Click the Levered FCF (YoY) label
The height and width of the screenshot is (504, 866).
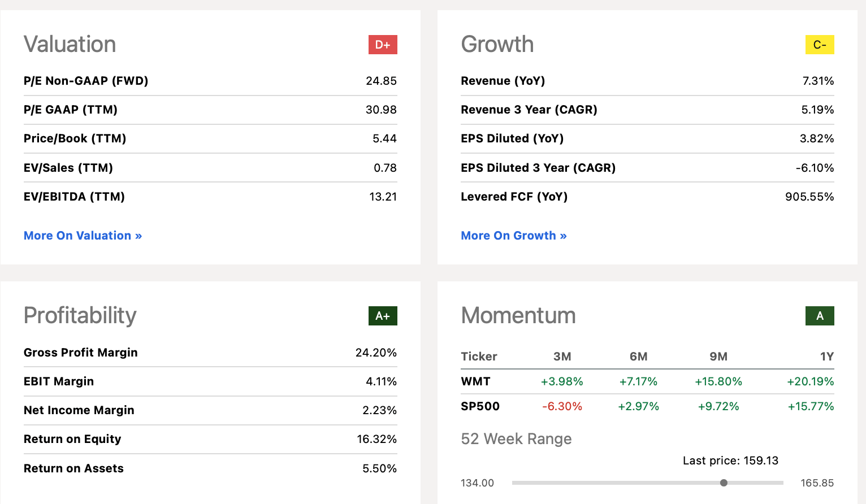pyautogui.click(x=514, y=197)
